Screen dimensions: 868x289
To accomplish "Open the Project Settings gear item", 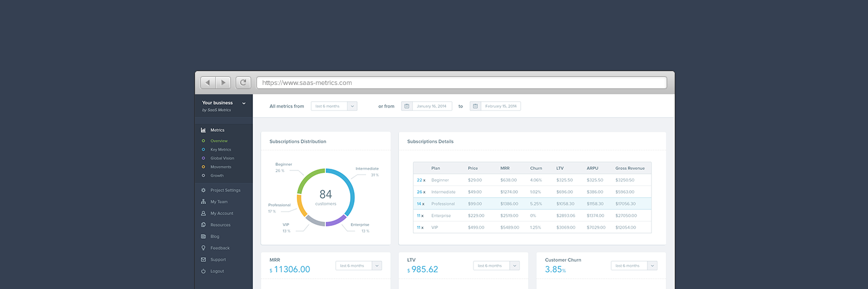I will click(x=203, y=190).
